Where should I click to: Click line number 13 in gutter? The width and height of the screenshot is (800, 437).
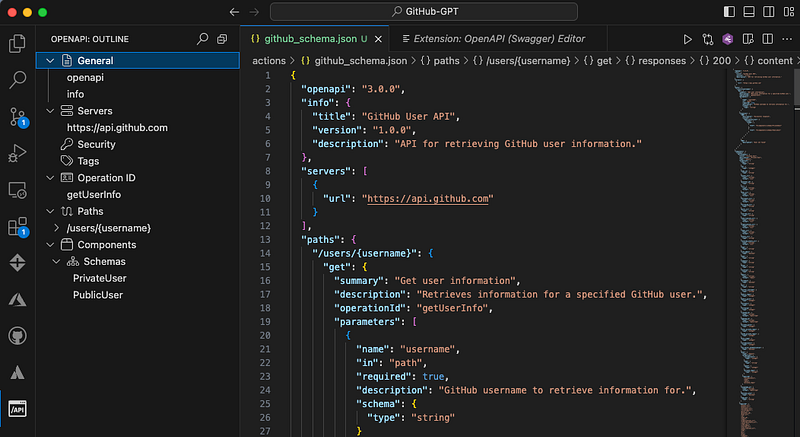[x=265, y=240]
